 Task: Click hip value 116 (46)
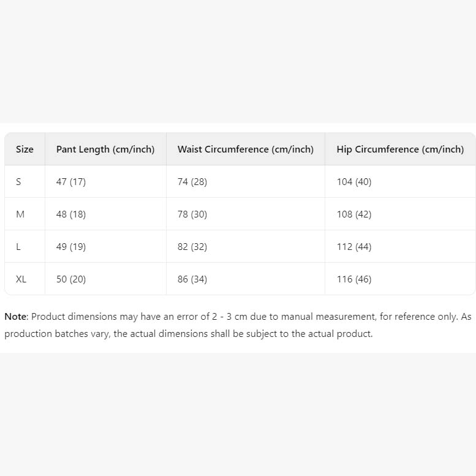point(354,279)
